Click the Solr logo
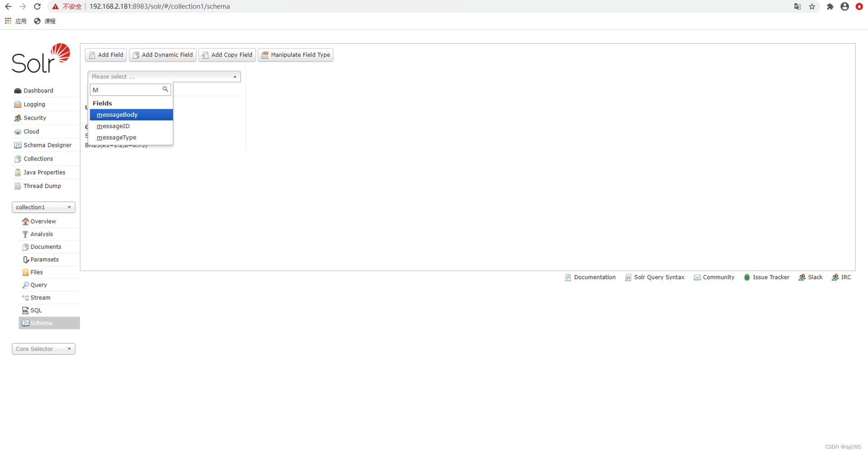This screenshot has width=868, height=454. point(41,59)
